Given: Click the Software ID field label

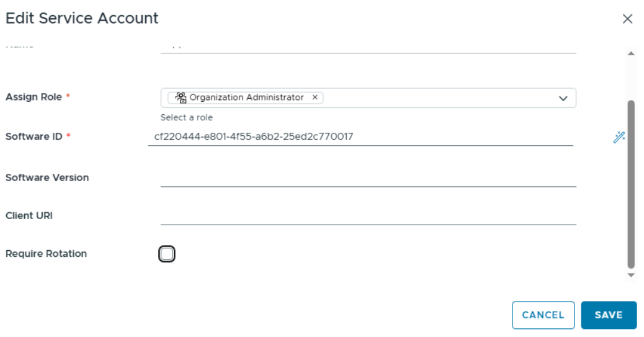Looking at the screenshot, I should pyautogui.click(x=34, y=137).
